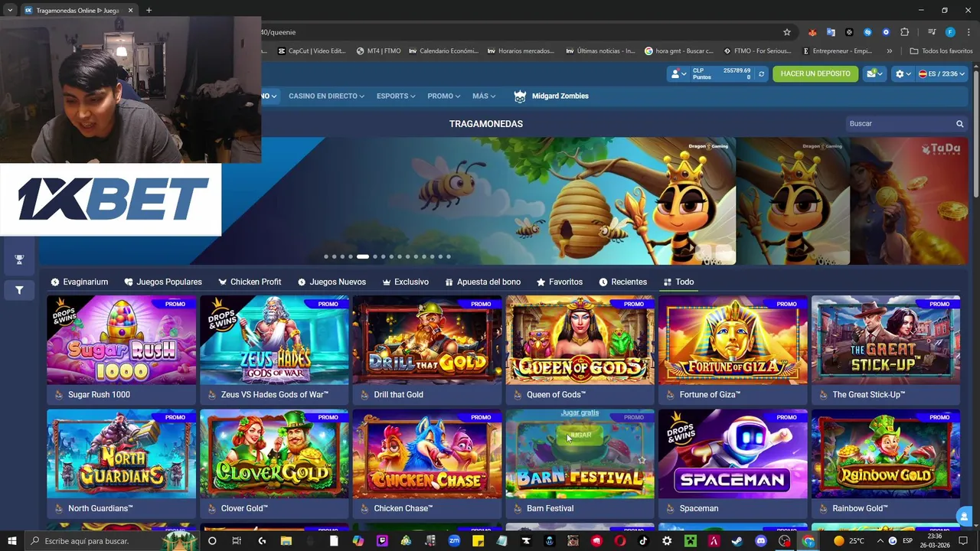
Task: Click the Clover Gold title text
Action: [244, 508]
